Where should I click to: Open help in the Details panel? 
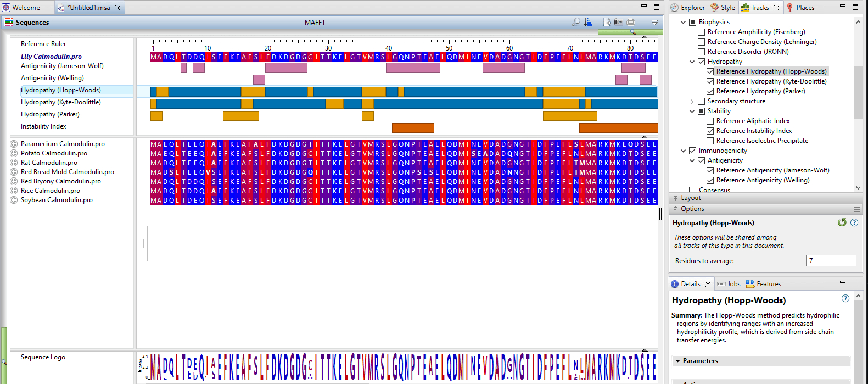(x=845, y=298)
